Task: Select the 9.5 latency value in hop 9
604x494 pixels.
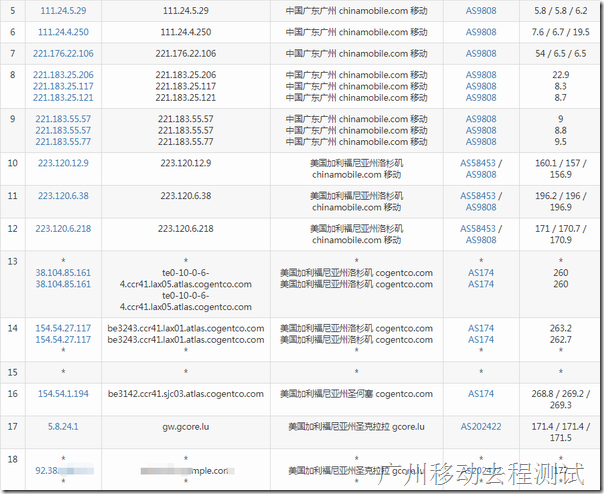Action: pyautogui.click(x=560, y=142)
